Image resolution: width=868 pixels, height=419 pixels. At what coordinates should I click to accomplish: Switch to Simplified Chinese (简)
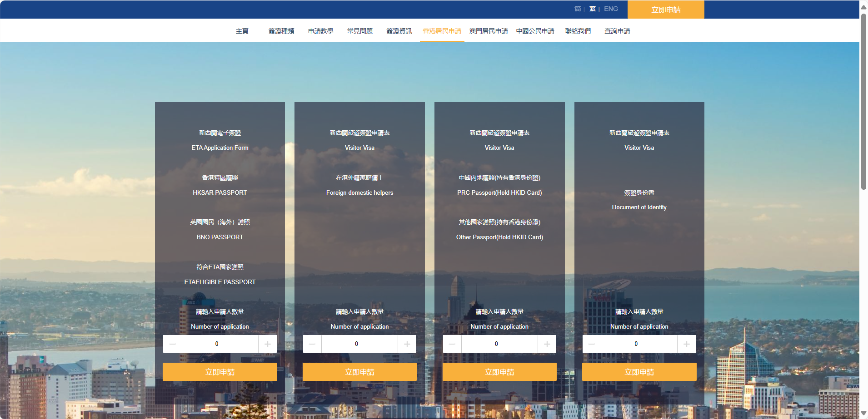(578, 9)
